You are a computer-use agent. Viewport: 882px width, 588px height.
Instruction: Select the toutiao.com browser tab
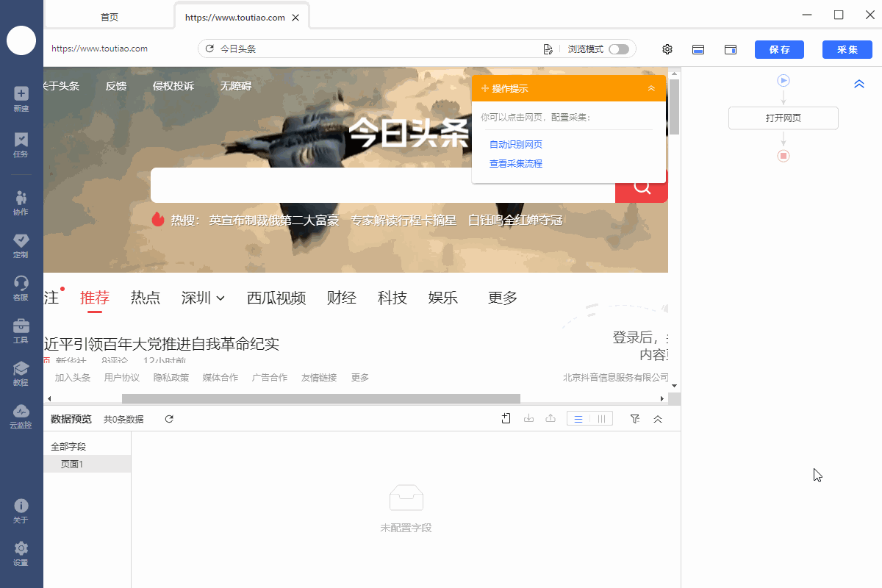tap(234, 17)
